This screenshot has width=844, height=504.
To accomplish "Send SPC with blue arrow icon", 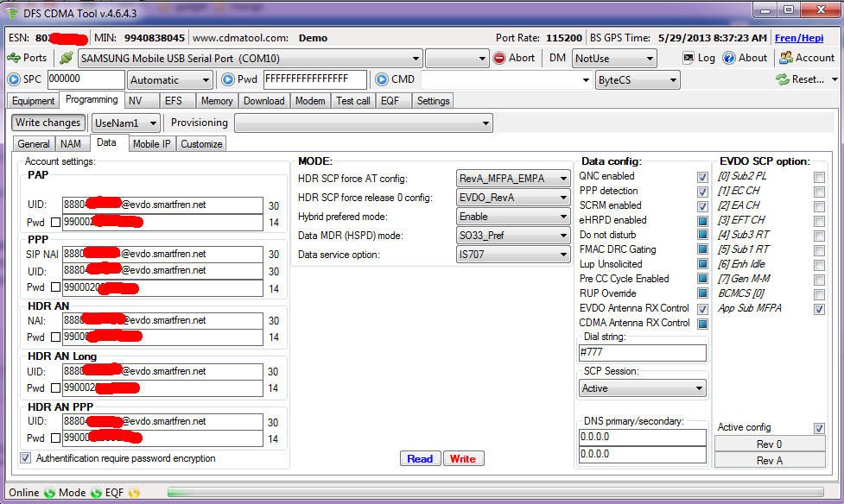I will click(14, 79).
